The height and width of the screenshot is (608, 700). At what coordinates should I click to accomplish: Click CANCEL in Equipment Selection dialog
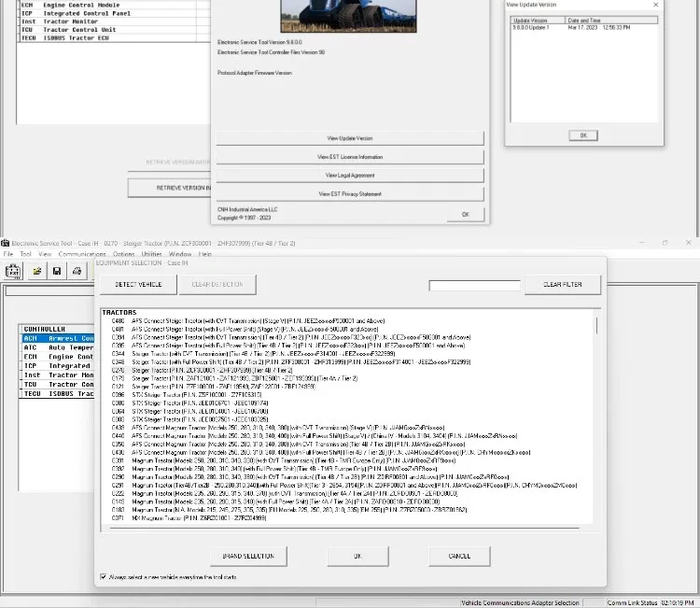coord(459,557)
